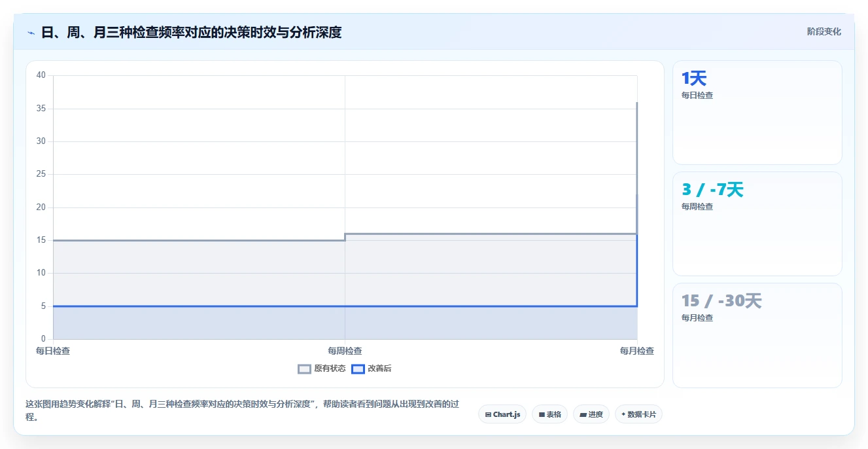This screenshot has width=868, height=449.
Task: Click the star icon in 数据卡片 tag
Action: [x=623, y=414]
